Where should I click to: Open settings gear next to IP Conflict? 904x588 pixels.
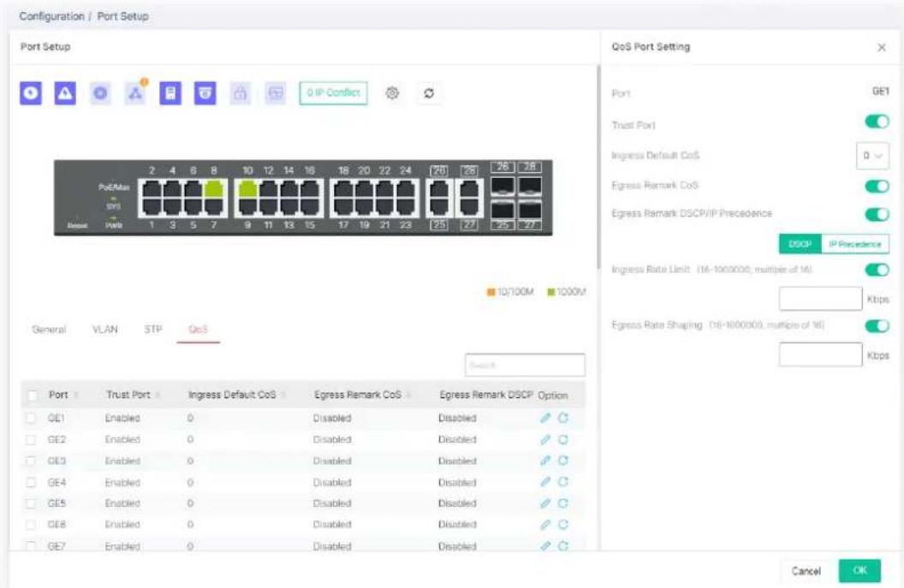(392, 92)
